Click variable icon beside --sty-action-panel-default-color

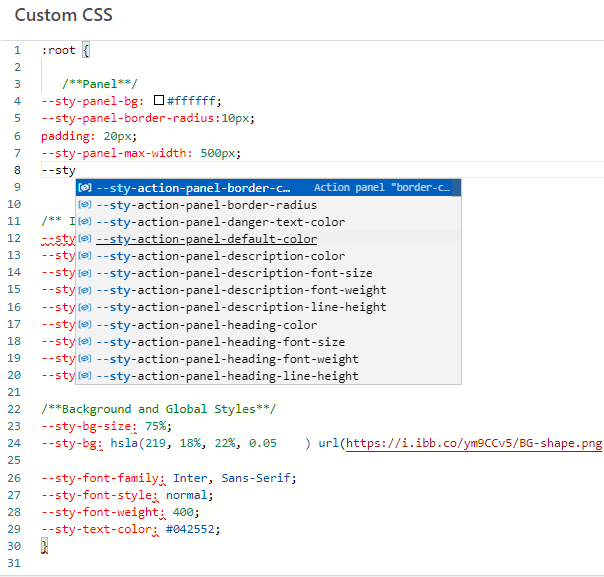click(x=85, y=239)
